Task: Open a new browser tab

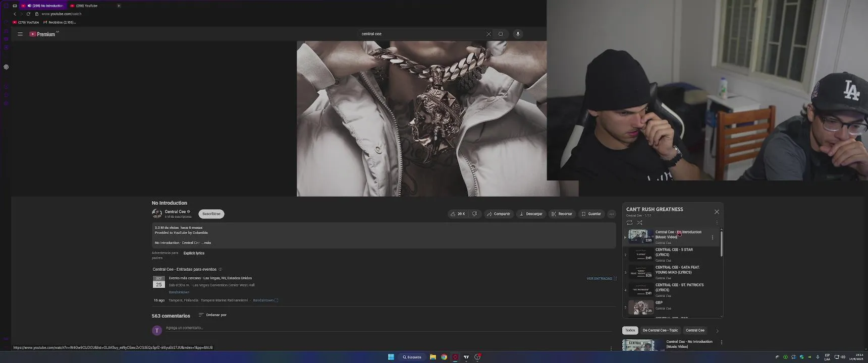Action: tap(119, 6)
